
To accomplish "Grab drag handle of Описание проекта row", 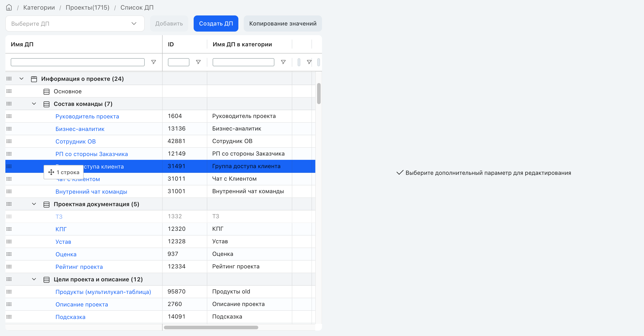I will 9,304.
